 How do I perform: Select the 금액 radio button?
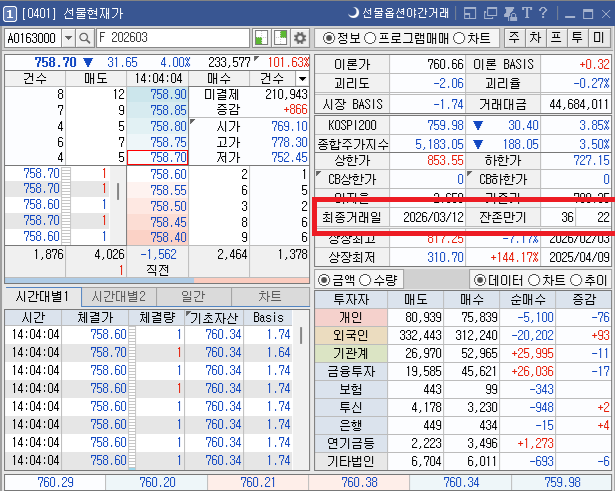click(x=324, y=280)
